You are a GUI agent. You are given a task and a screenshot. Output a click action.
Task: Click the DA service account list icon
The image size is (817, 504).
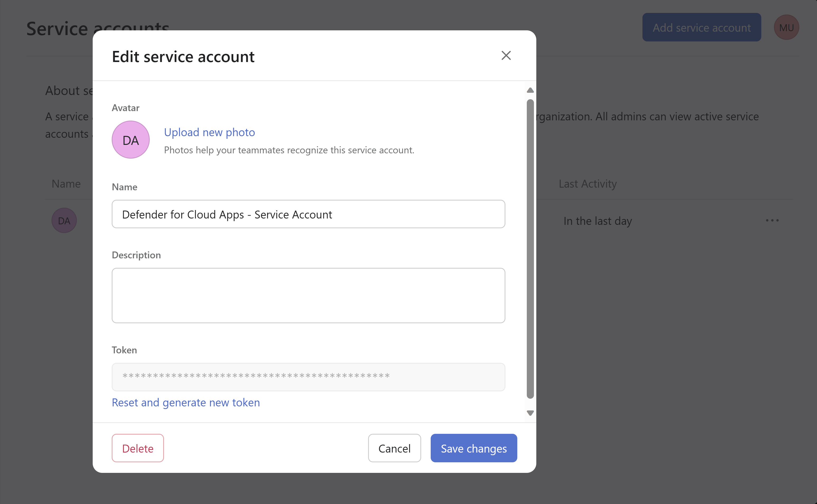64,221
